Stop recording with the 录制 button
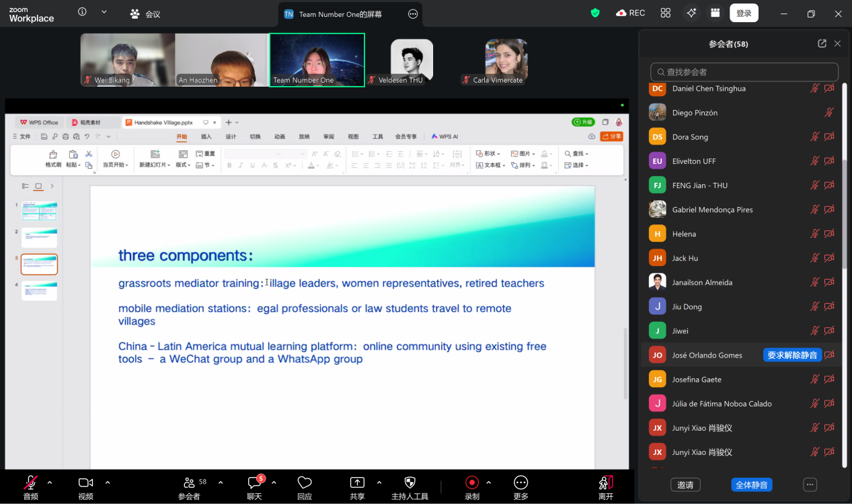 coord(472,482)
